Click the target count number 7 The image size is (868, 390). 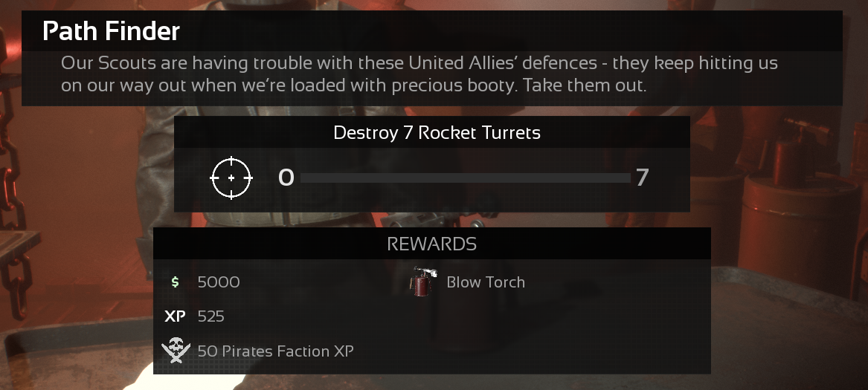pyautogui.click(x=642, y=178)
